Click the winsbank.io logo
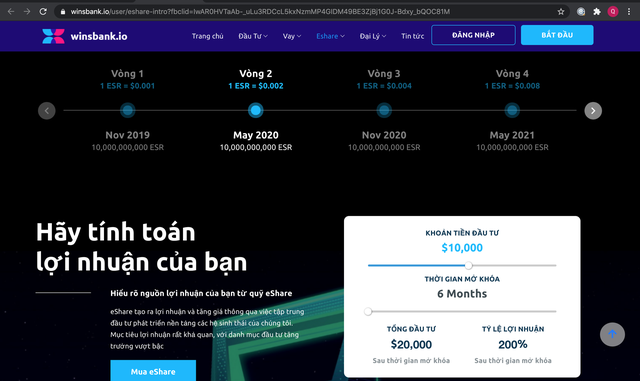This screenshot has height=381, width=640. [84, 36]
